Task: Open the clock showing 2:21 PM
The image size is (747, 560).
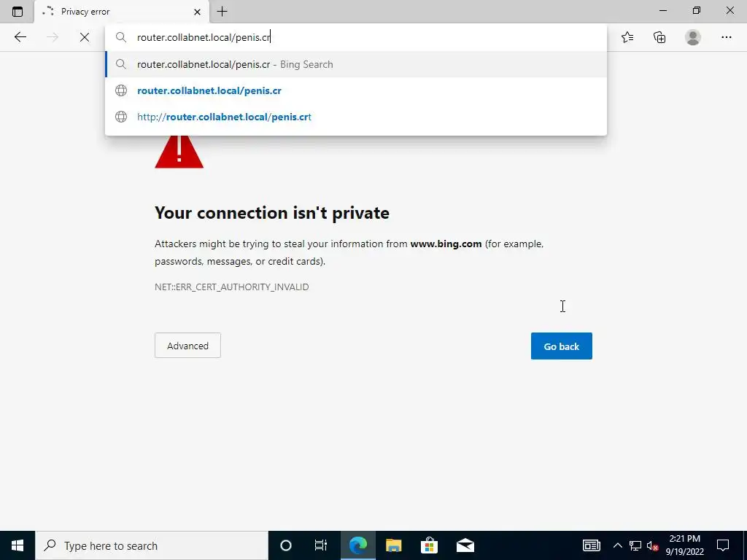Action: [684, 545]
